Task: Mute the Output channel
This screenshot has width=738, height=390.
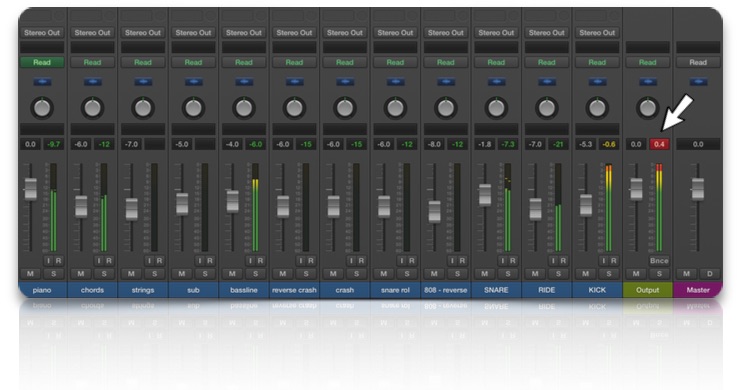Action: [636, 274]
